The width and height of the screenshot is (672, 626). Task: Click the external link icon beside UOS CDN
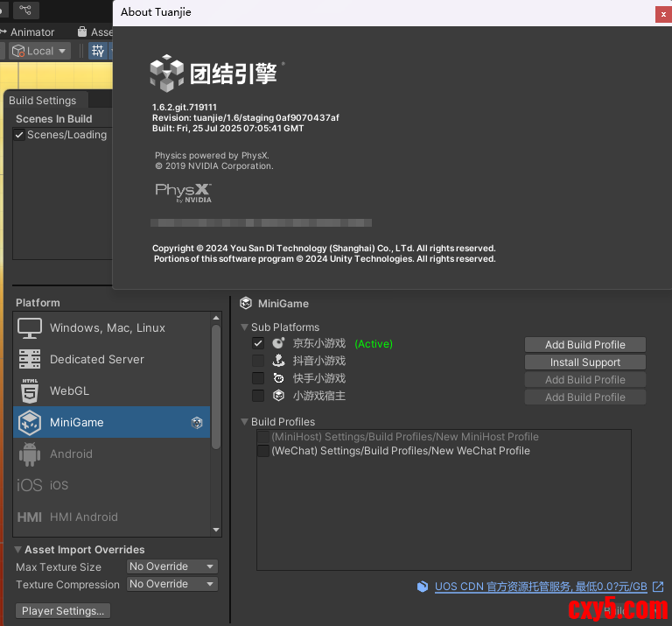657,587
